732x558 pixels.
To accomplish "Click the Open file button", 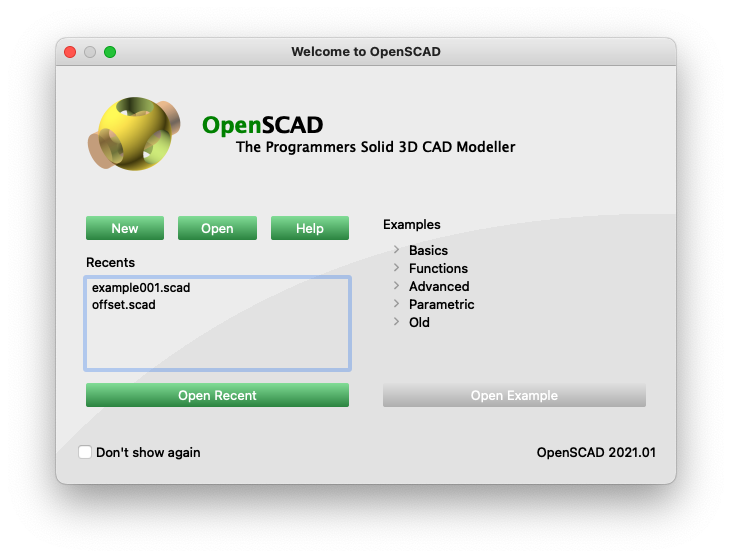I will (x=217, y=228).
